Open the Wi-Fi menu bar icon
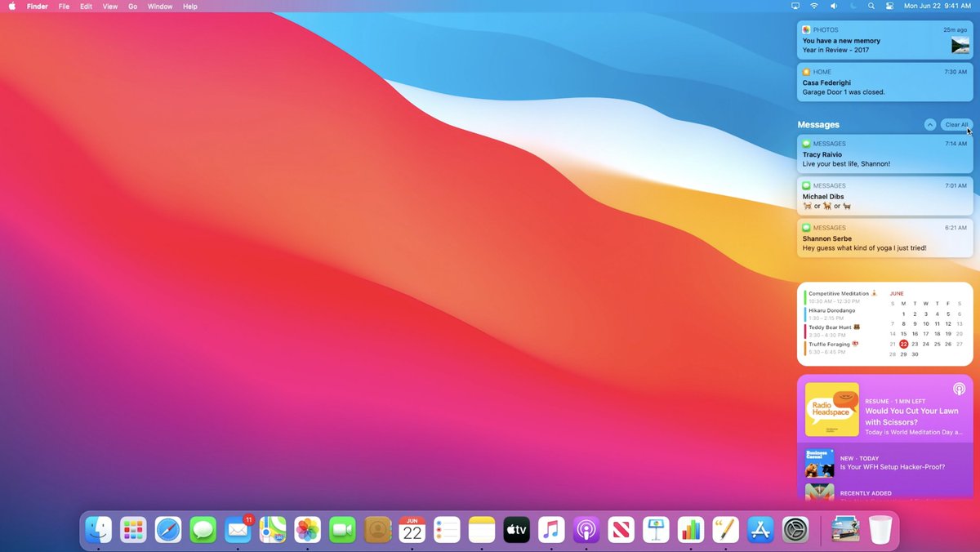The image size is (980, 552). (x=814, y=6)
